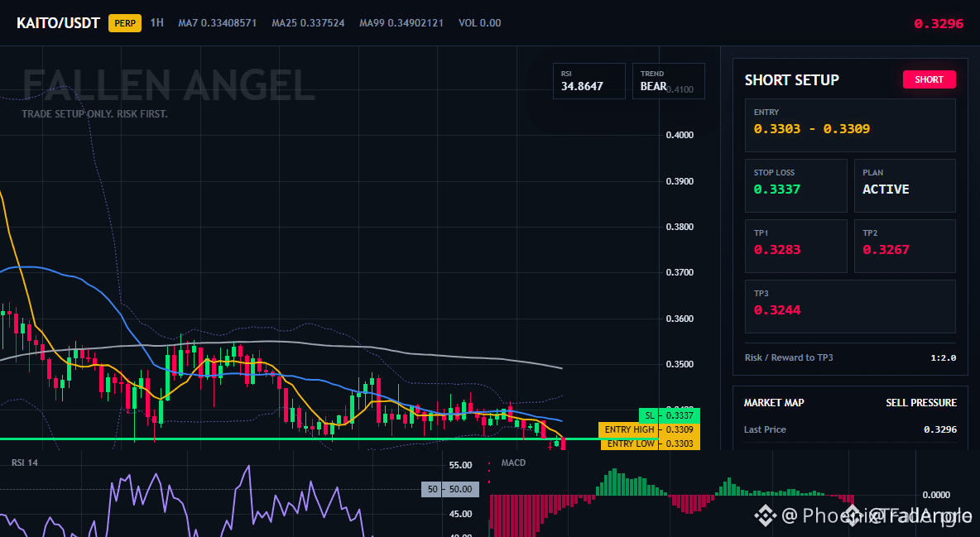980x537 pixels.
Task: Click the 0.3900 price axis label
Action: (x=680, y=181)
